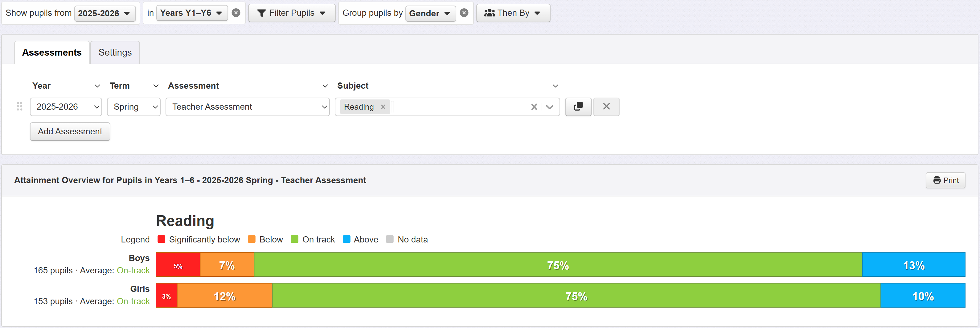The width and height of the screenshot is (980, 328).
Task: Switch to the Settings tab
Action: (x=115, y=53)
